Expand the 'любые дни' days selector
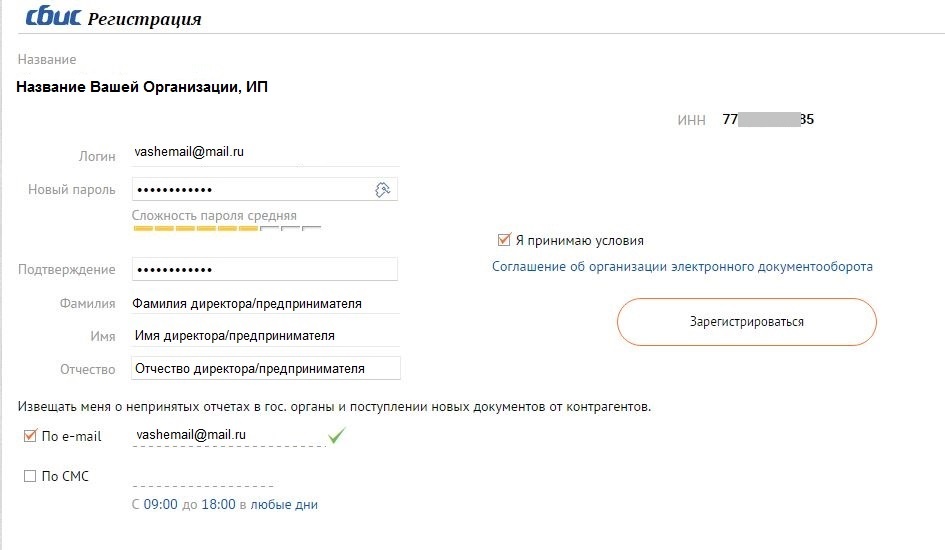Viewport: 945px width, 550px height. [284, 505]
